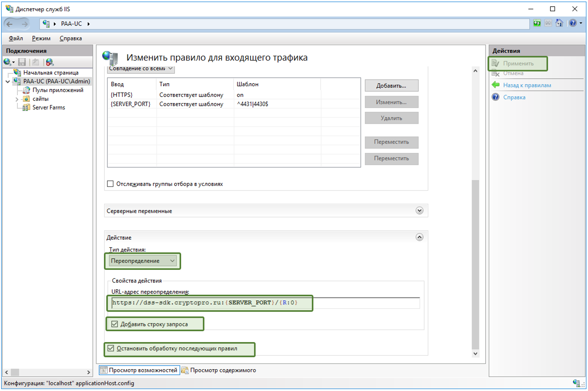Click the delete connection icon in Подключения
Image resolution: width=588 pixels, height=391 pixels.
tap(50, 62)
